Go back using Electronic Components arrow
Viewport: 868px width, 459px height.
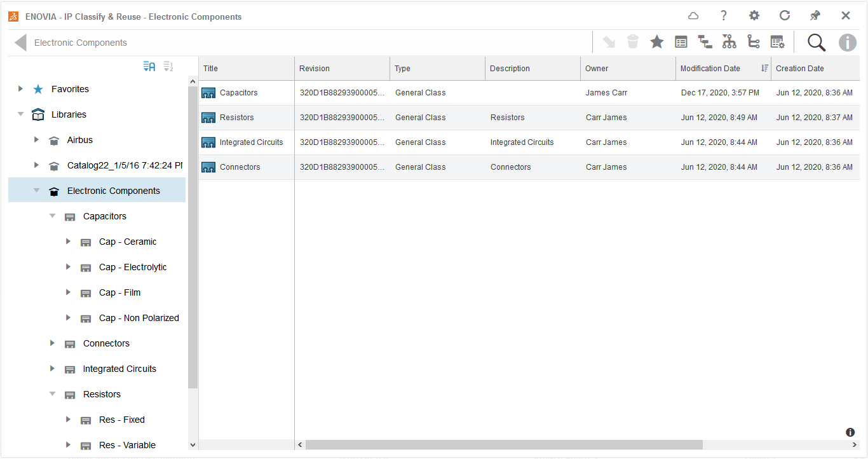coord(20,43)
